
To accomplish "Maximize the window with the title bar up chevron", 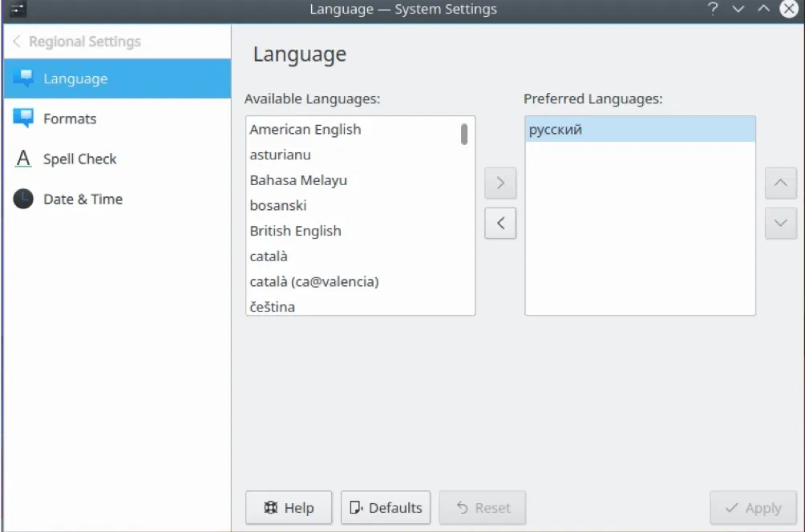I will 763,9.
